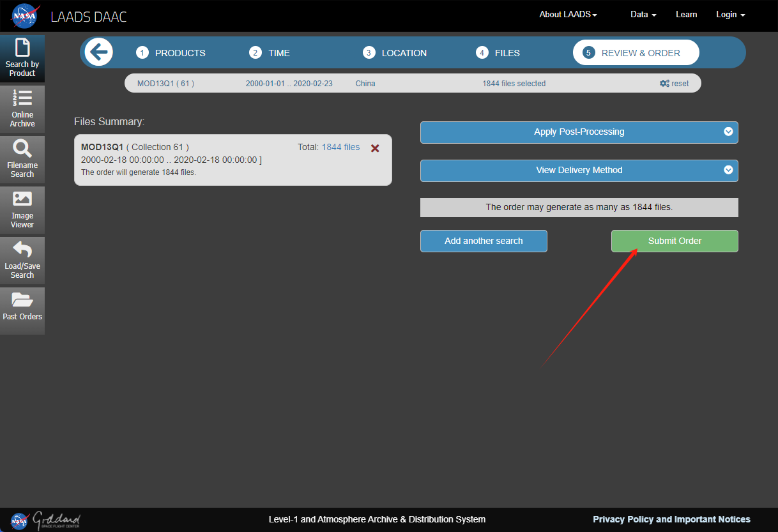This screenshot has height=532, width=778.
Task: Click the MOD13Q1 bold product name
Action: pos(102,148)
